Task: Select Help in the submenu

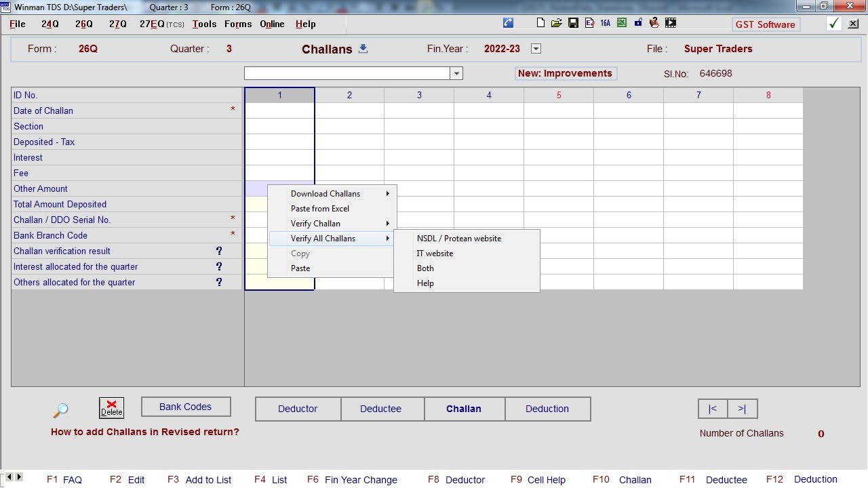Action: pyautogui.click(x=467, y=283)
